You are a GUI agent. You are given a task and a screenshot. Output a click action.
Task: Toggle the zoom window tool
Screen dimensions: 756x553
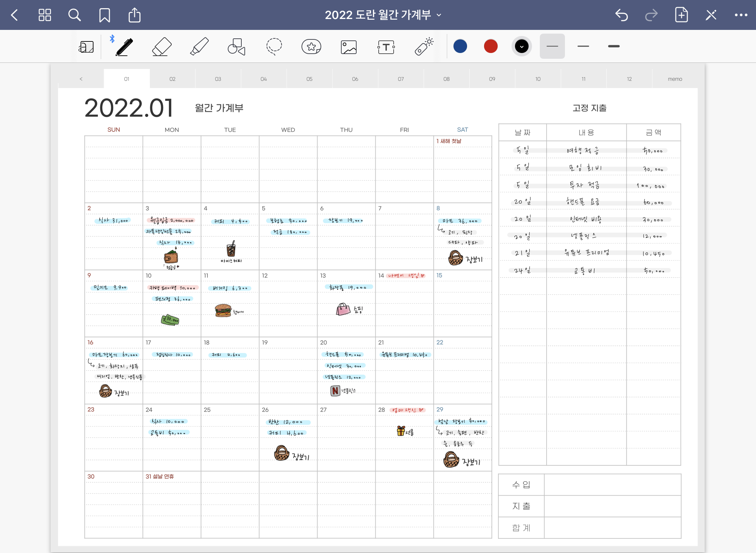click(86, 47)
